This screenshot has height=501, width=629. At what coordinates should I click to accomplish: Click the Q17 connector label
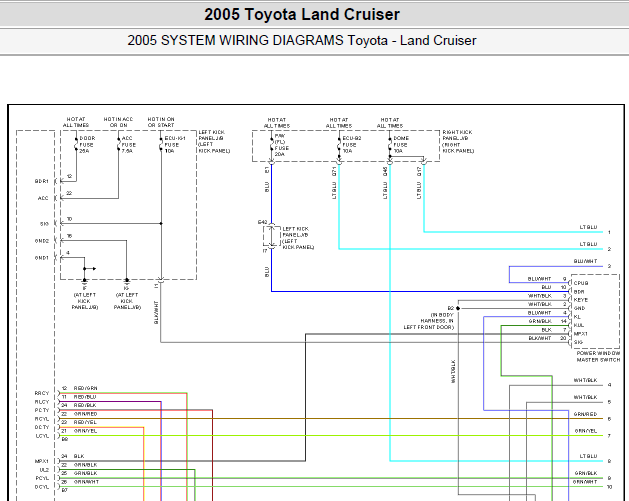[x=419, y=172]
